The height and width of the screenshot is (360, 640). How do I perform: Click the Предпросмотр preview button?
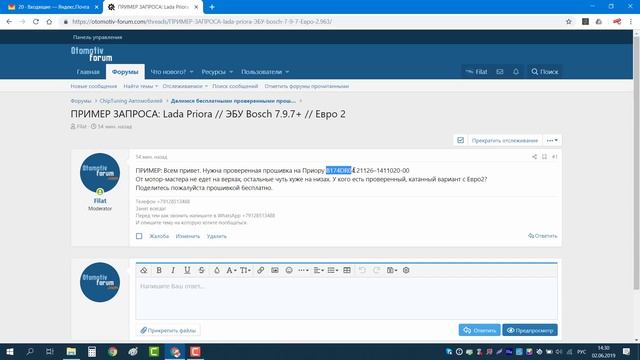(530, 330)
